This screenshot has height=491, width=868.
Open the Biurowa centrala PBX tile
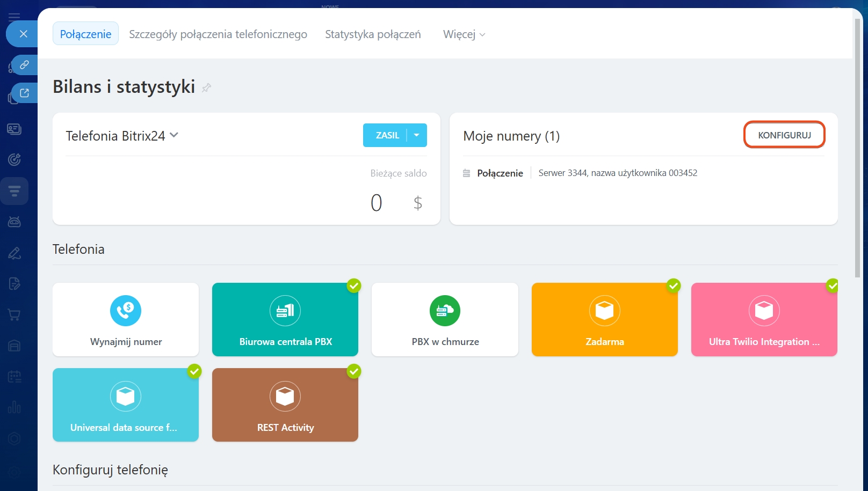point(285,320)
